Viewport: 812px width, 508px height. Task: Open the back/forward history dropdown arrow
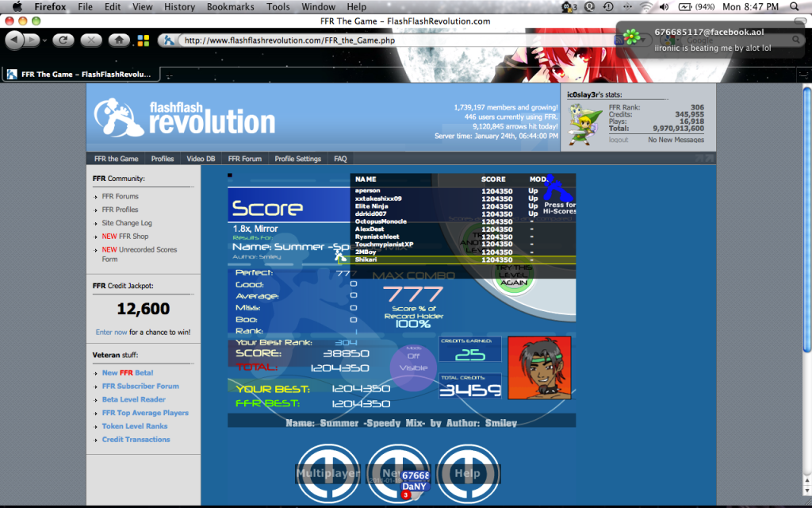click(44, 40)
